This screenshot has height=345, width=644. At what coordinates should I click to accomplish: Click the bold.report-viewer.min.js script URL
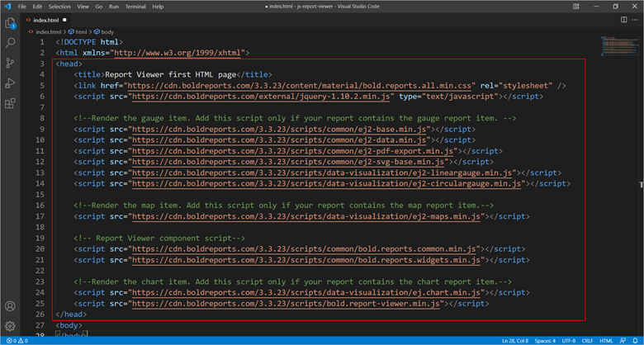287,304
